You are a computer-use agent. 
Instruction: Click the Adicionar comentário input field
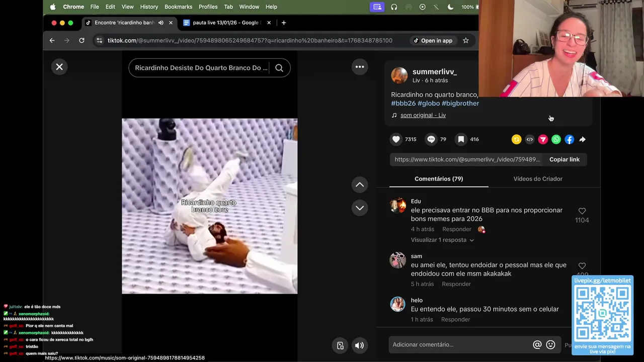[460, 344]
